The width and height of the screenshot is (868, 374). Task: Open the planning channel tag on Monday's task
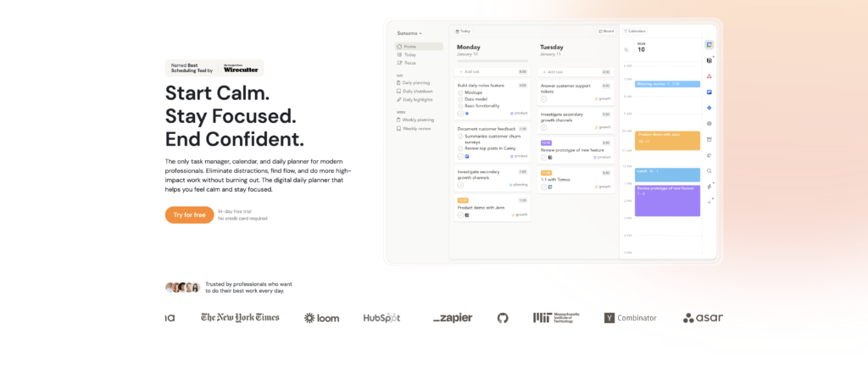tap(519, 185)
